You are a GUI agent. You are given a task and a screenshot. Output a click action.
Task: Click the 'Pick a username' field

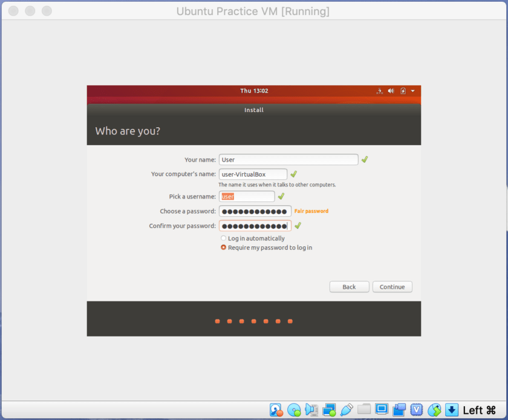pyautogui.click(x=247, y=197)
